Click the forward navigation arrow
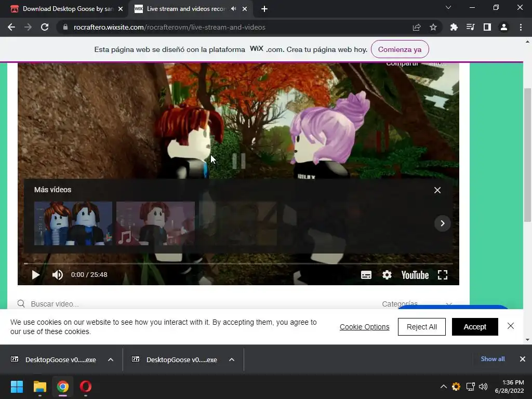532x399 pixels. (x=28, y=27)
